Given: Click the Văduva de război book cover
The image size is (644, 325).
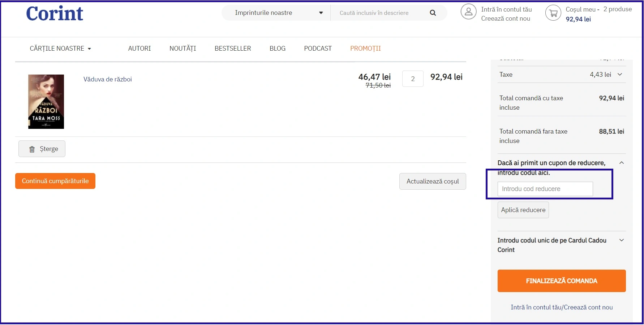Looking at the screenshot, I should 46,102.
